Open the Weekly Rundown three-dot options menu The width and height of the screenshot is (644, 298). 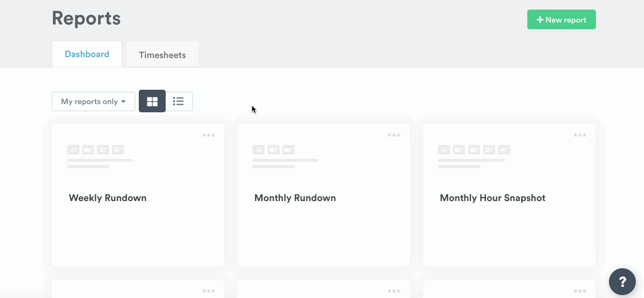pos(208,135)
